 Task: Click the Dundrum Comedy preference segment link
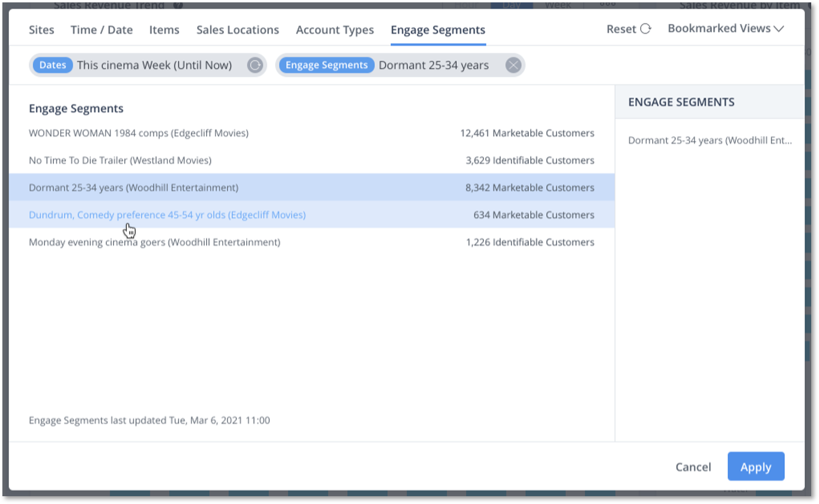click(x=168, y=215)
